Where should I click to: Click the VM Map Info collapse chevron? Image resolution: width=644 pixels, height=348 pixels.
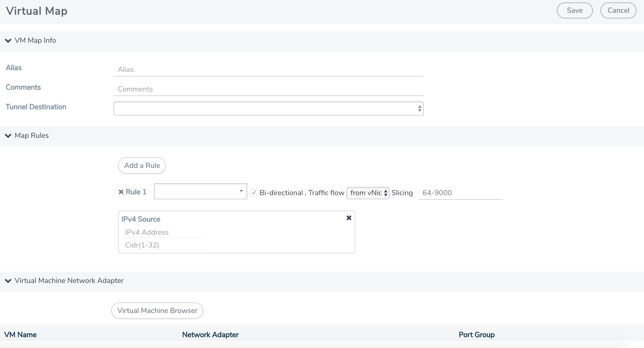[x=8, y=41]
